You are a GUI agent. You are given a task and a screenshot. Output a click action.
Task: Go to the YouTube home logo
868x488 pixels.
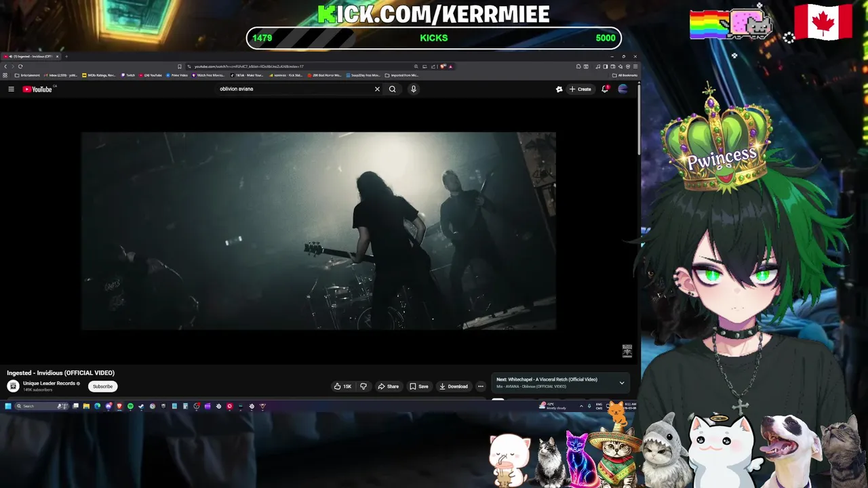click(37, 89)
